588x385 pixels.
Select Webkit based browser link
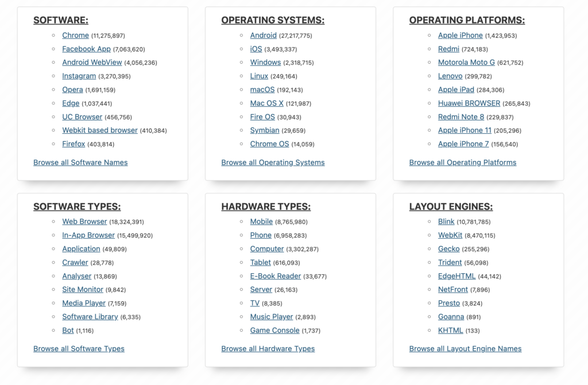pyautogui.click(x=100, y=130)
